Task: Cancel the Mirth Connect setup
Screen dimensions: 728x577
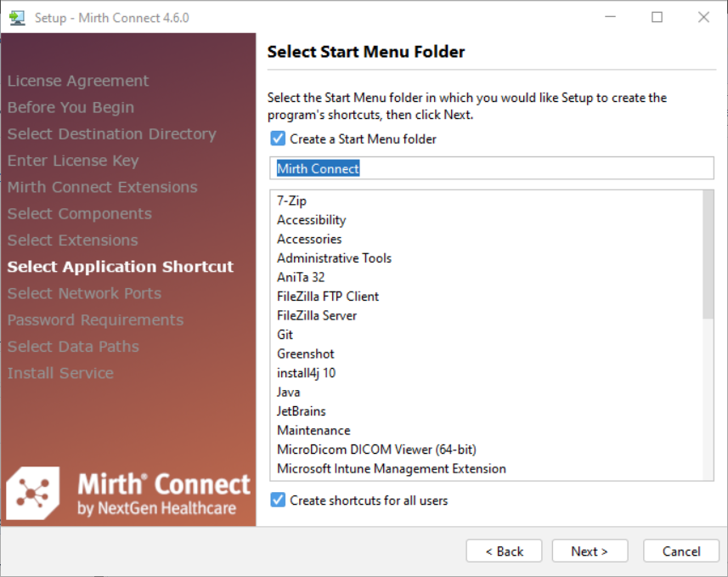Action: (x=681, y=552)
